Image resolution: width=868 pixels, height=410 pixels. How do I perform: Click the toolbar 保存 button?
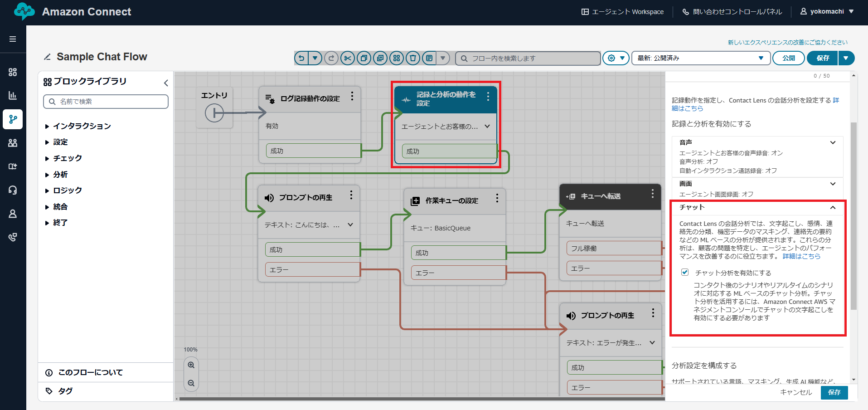tap(823, 58)
